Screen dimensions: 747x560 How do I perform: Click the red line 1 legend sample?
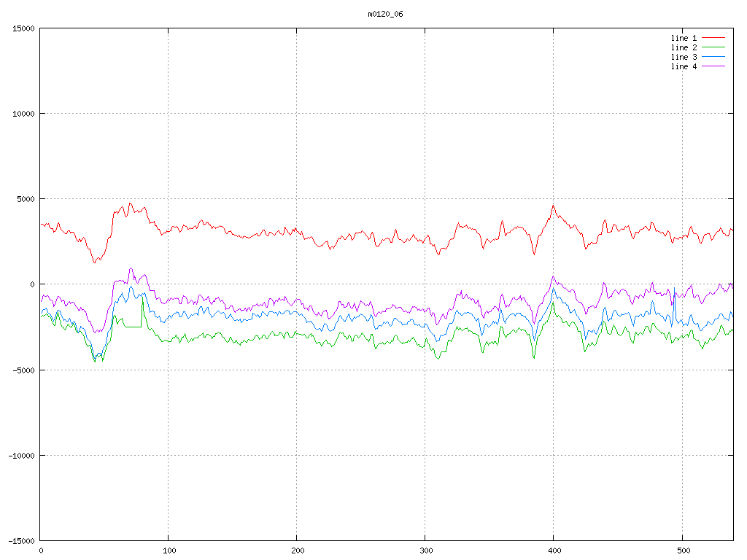click(x=713, y=38)
